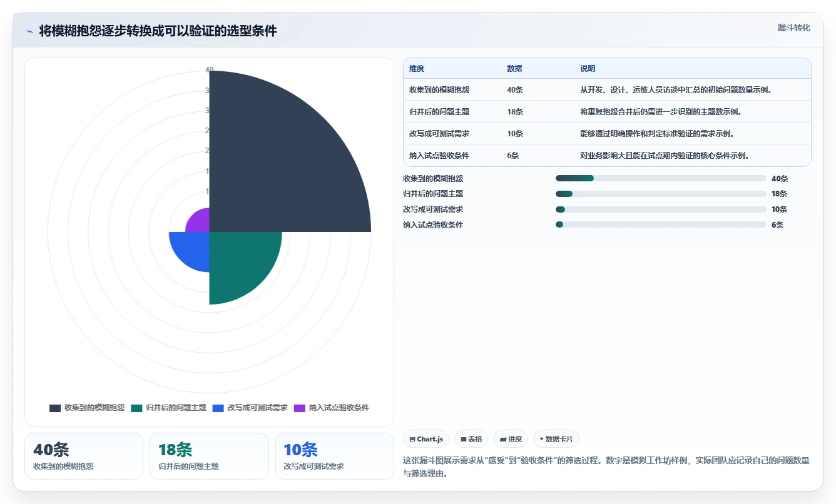Toggle legend label 归并后的问题主题
This screenshot has height=504, width=836.
pos(176,408)
